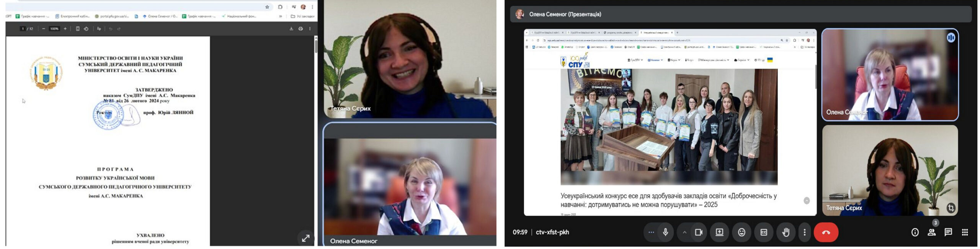980x249 pixels.
Task: Open audio settings dots beside microphone
Action: 651,232
